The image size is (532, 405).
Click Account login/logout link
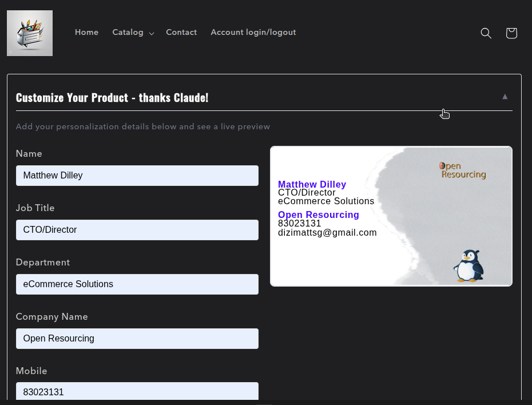(253, 33)
